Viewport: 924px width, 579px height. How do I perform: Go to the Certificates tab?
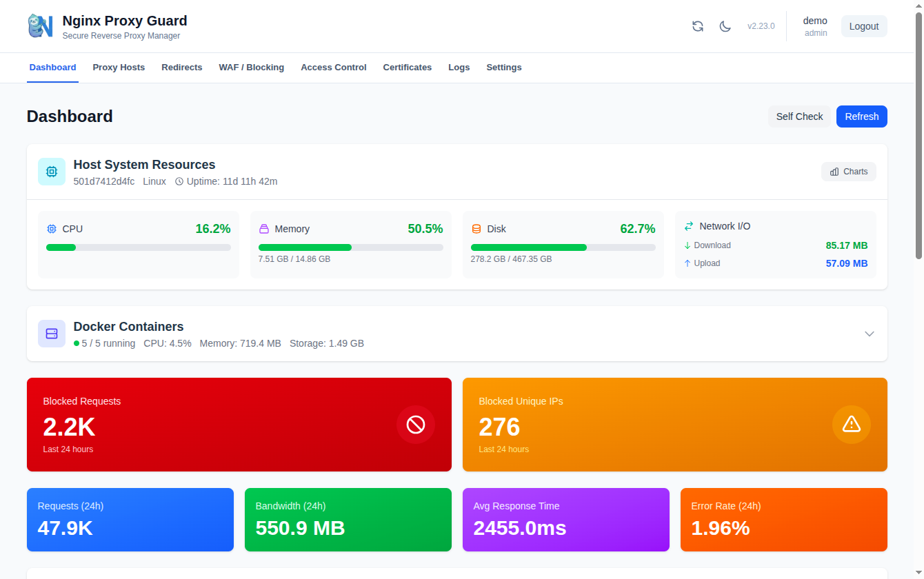(x=408, y=68)
